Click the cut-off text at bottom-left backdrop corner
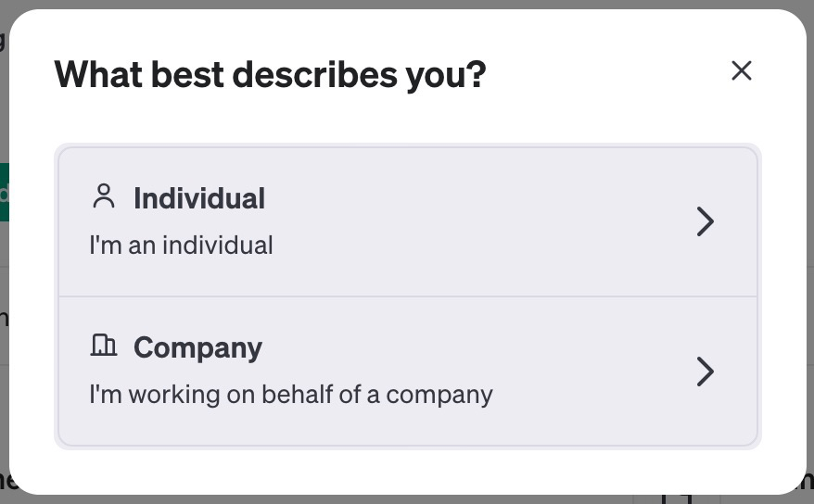The width and height of the screenshot is (814, 504). [5, 482]
